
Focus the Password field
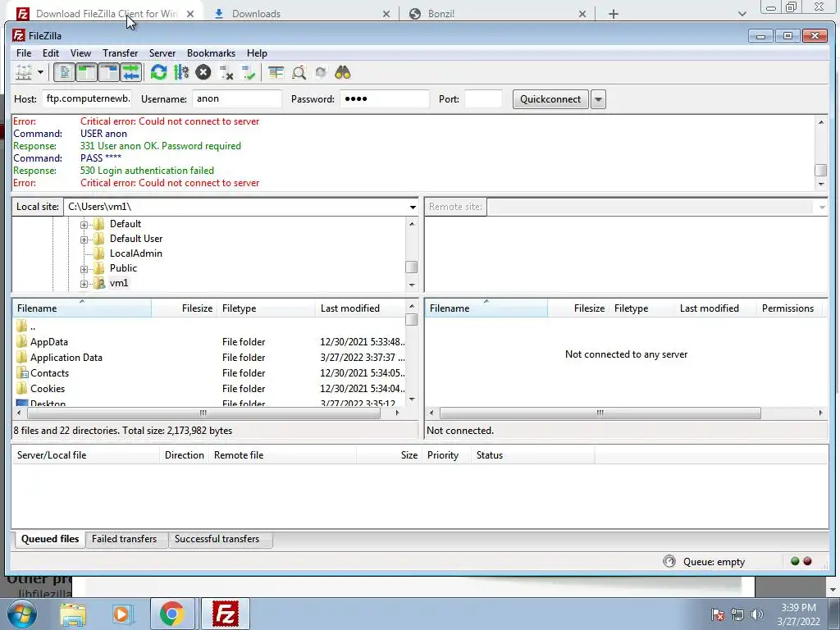pyautogui.click(x=385, y=98)
